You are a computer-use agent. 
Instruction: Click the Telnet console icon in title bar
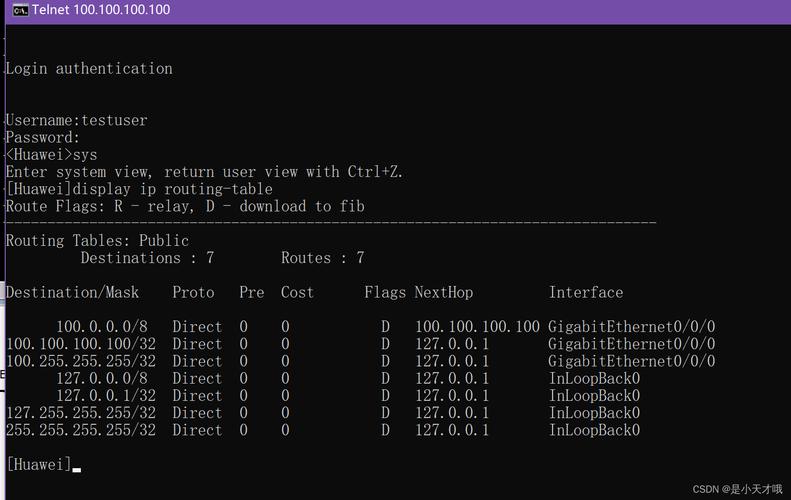19,10
